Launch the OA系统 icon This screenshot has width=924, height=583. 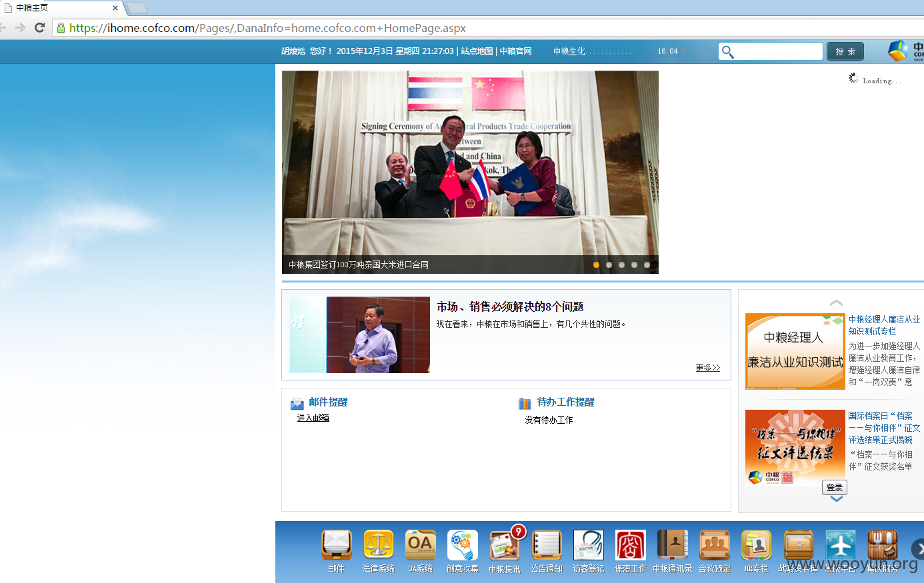(x=421, y=546)
